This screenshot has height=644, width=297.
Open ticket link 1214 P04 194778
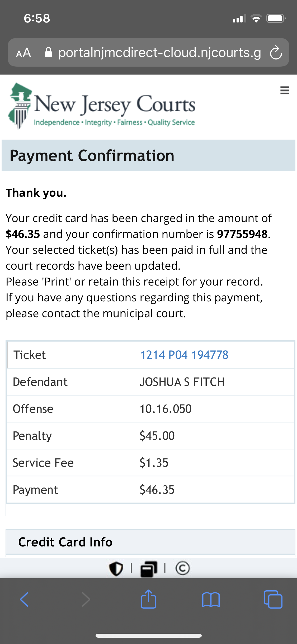184,355
